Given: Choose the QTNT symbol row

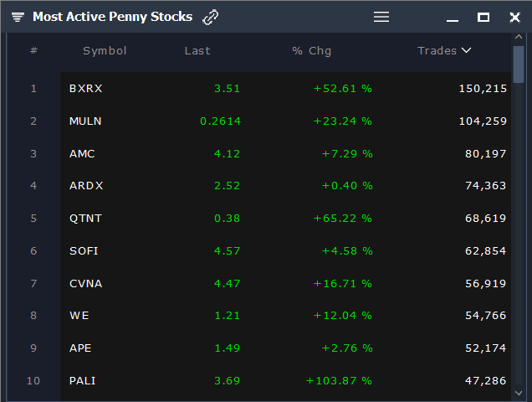Looking at the screenshot, I should [85, 219].
